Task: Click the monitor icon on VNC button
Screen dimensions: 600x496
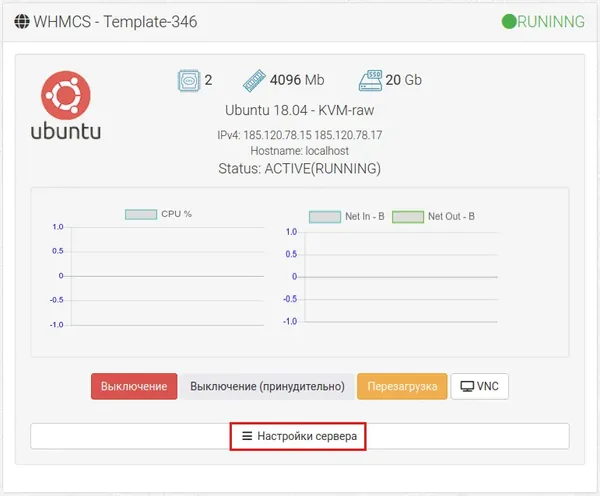Action: (467, 387)
